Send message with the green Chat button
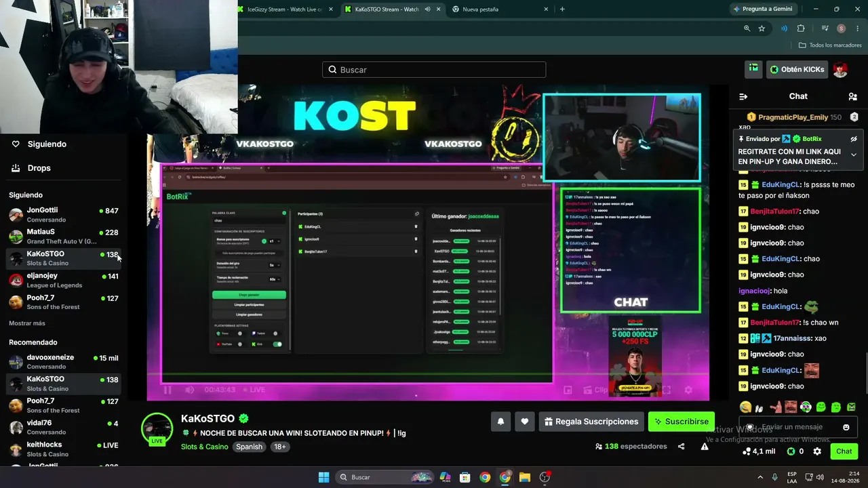Image resolution: width=868 pixels, height=488 pixels. [844, 451]
